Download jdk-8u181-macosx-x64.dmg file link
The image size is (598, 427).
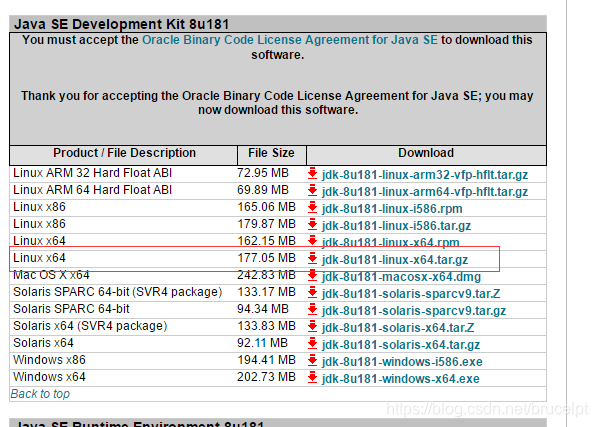click(x=401, y=277)
